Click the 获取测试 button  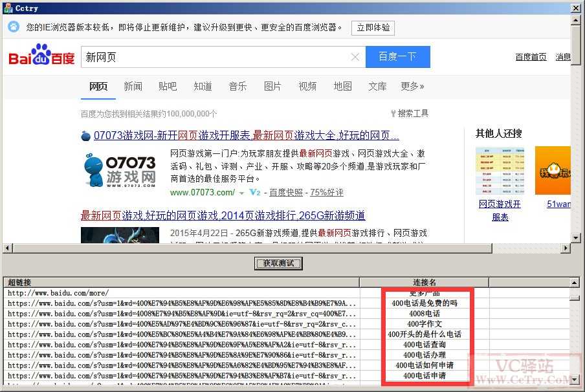[278, 263]
